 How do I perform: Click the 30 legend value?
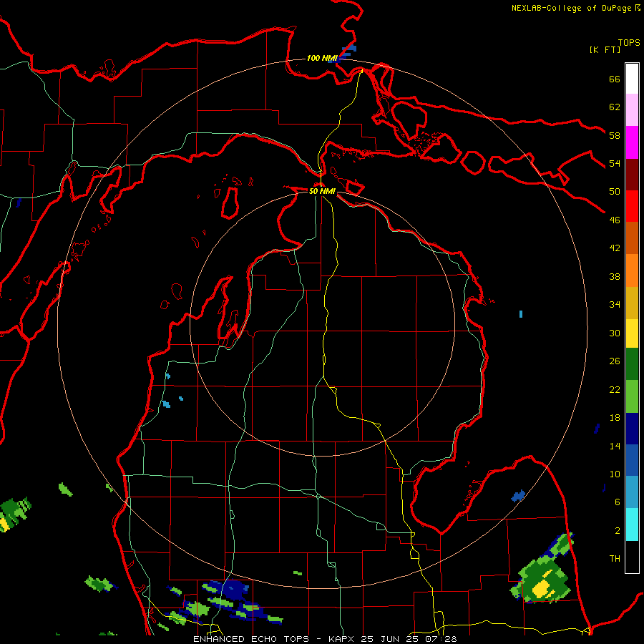point(615,333)
